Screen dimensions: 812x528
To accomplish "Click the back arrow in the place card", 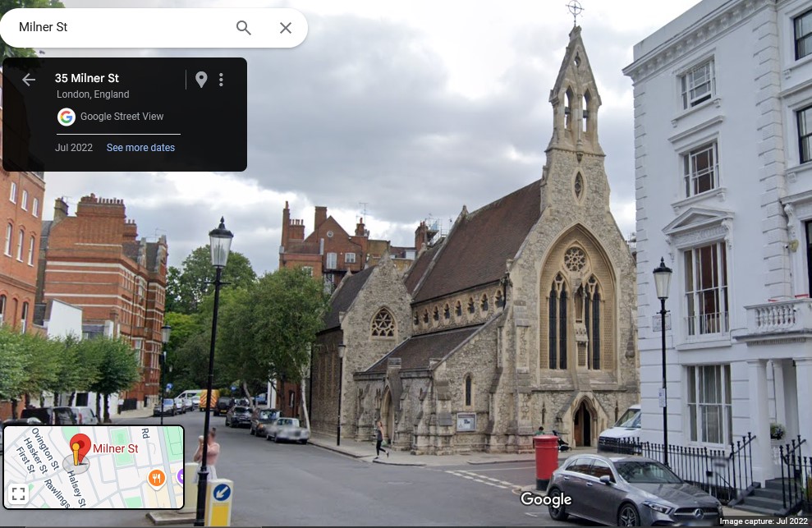I will (x=29, y=79).
